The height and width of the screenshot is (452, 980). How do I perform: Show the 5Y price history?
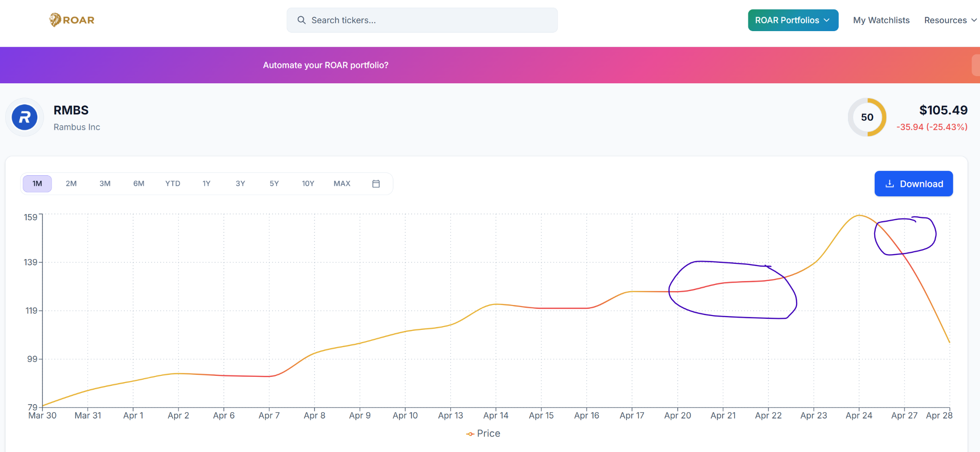tap(274, 184)
